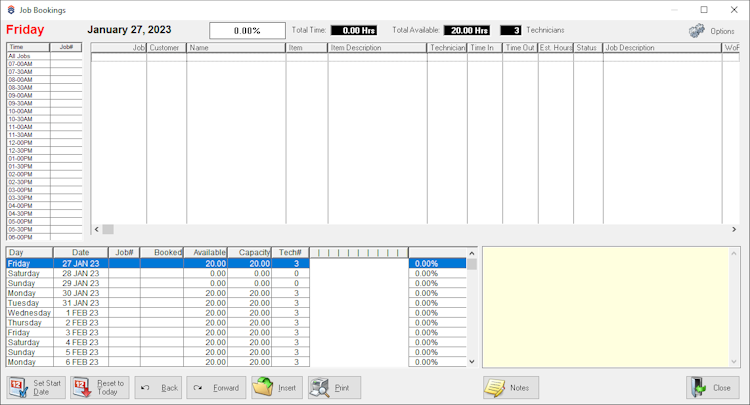The height and width of the screenshot is (405, 750).
Task: Maximize the Job Bookings window
Action: tap(704, 10)
